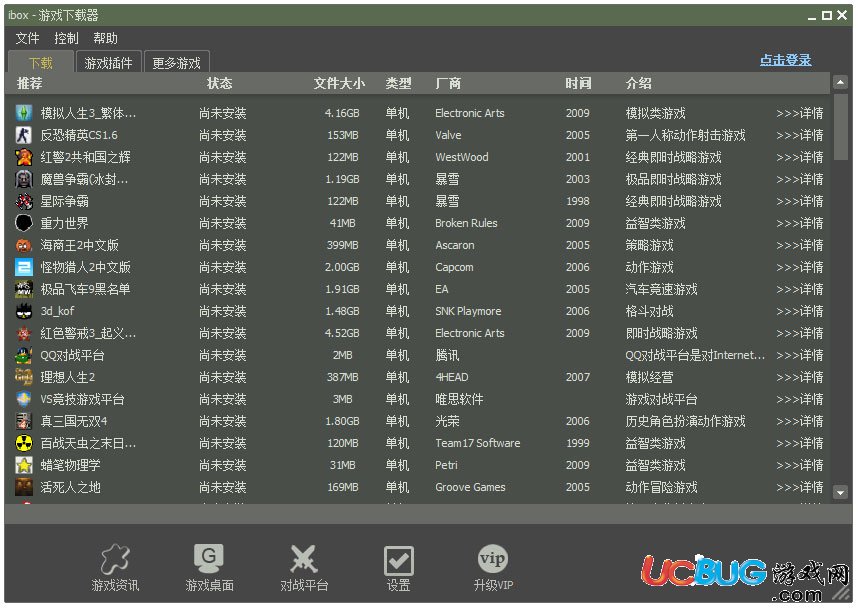Select the Ascaron vendor cell
Screen dimensions: 858x610
point(455,245)
